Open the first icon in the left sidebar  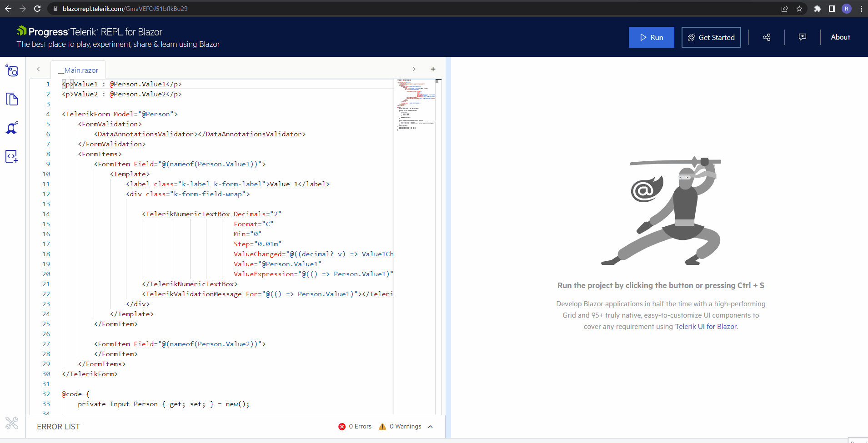tap(12, 70)
